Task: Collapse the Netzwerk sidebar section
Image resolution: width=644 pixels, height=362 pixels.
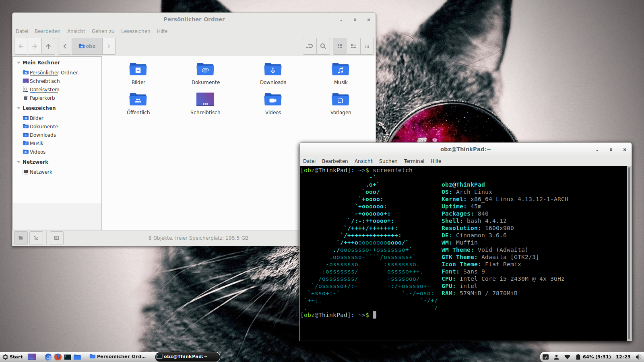Action: 19,162
